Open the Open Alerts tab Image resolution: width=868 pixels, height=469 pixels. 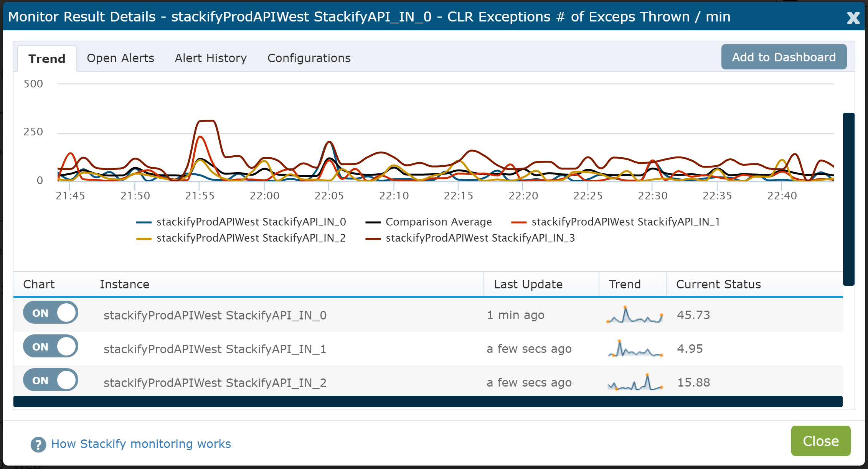point(120,58)
